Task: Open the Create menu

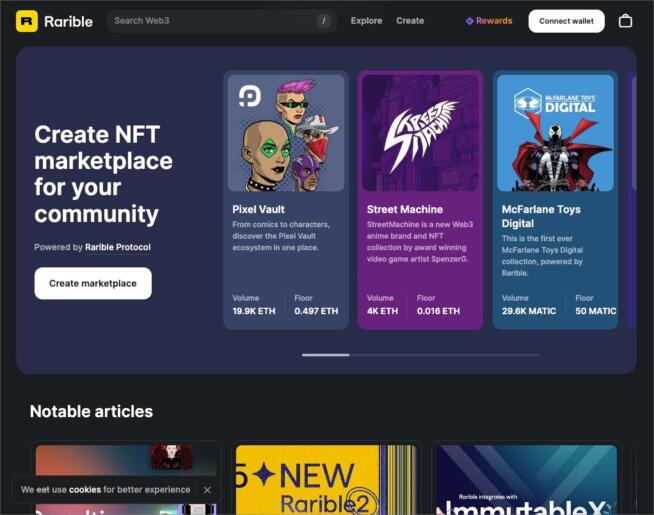Action: (x=410, y=21)
